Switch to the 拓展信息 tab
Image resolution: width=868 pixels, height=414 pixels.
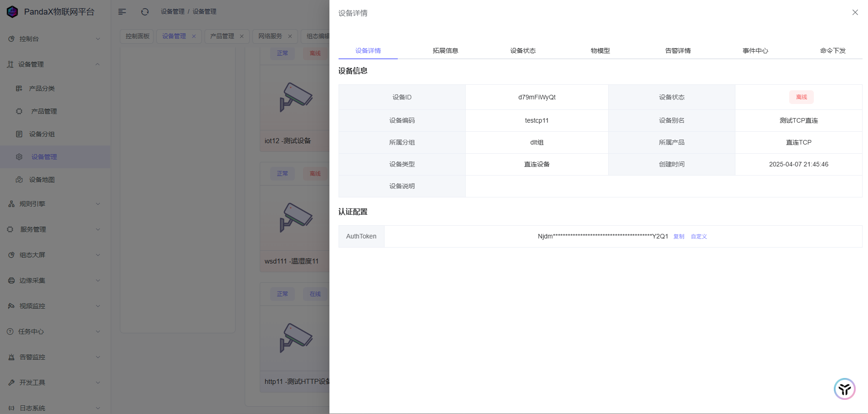[445, 51]
